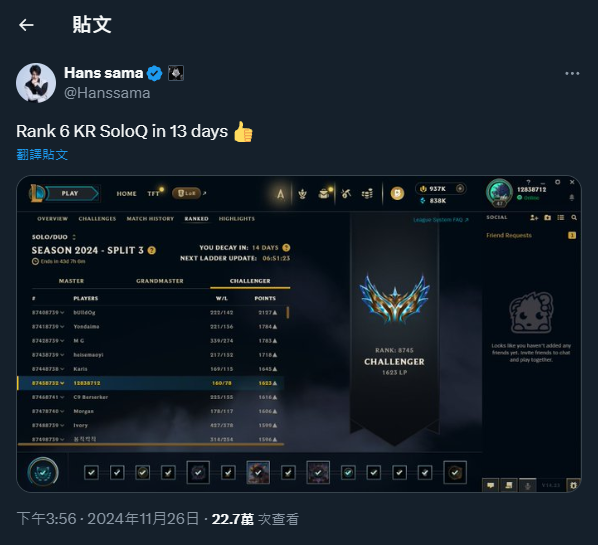Click the add friend icon in Social panel
This screenshot has width=598, height=545.
[534, 217]
